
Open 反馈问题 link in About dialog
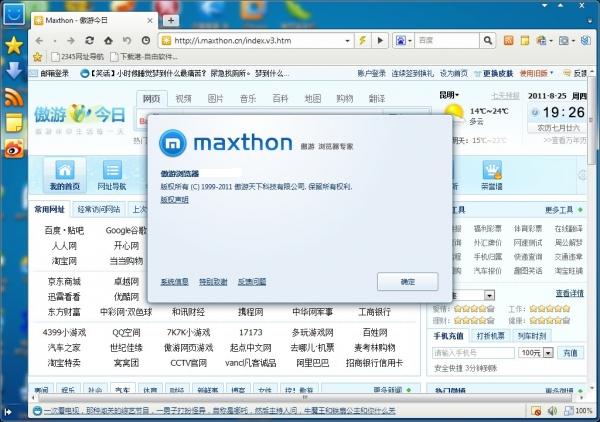click(252, 282)
